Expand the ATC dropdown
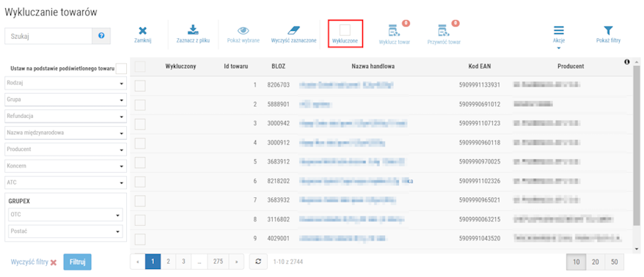 66,182
